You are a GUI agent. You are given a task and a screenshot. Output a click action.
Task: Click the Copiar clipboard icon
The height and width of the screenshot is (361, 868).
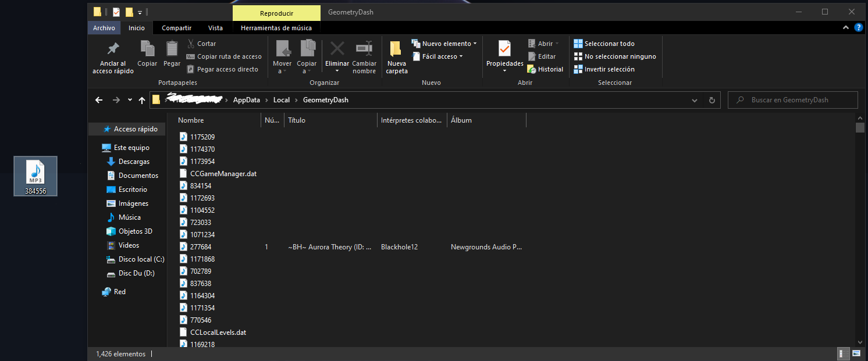pyautogui.click(x=147, y=49)
